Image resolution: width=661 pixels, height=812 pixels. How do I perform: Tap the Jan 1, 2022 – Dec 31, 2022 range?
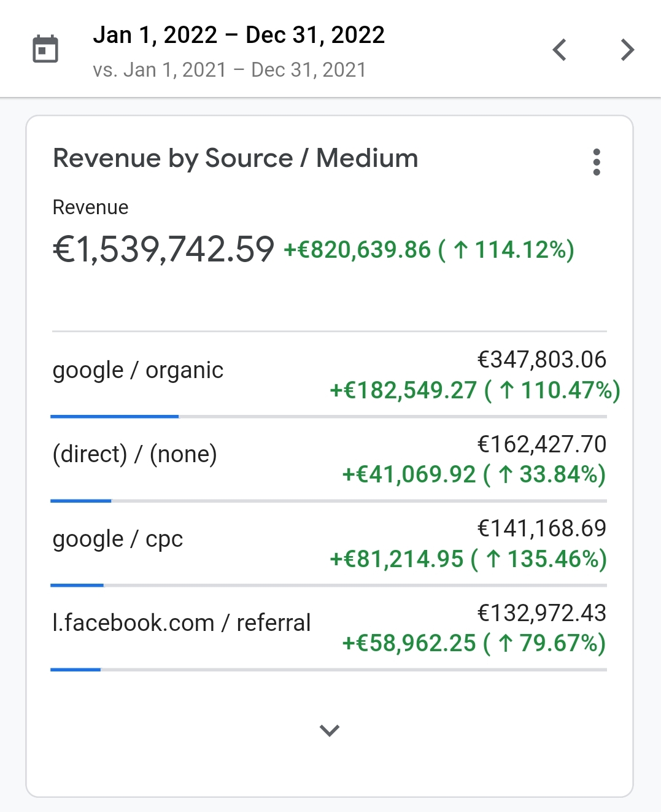(x=239, y=35)
